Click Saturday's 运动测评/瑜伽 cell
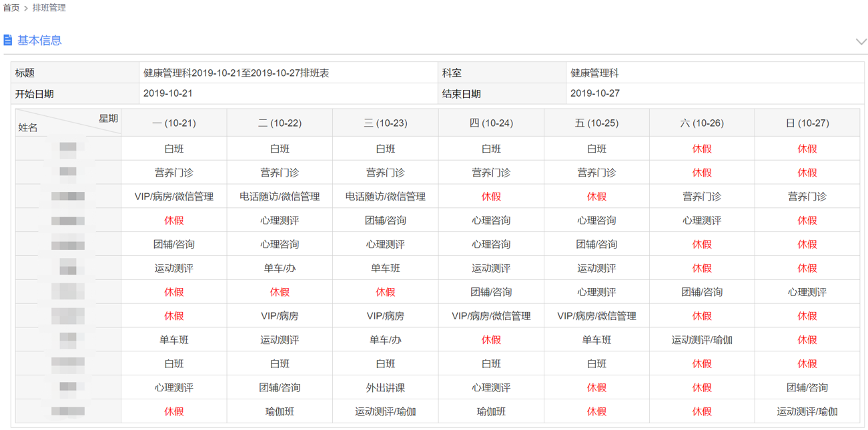This screenshot has width=868, height=430. tap(702, 340)
